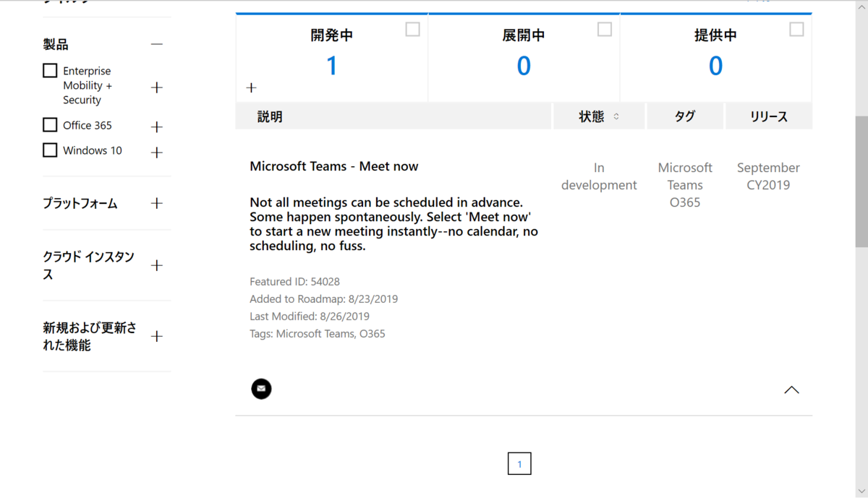
Task: Expand the Enterprise Mobility + Security subcategories
Action: (156, 87)
